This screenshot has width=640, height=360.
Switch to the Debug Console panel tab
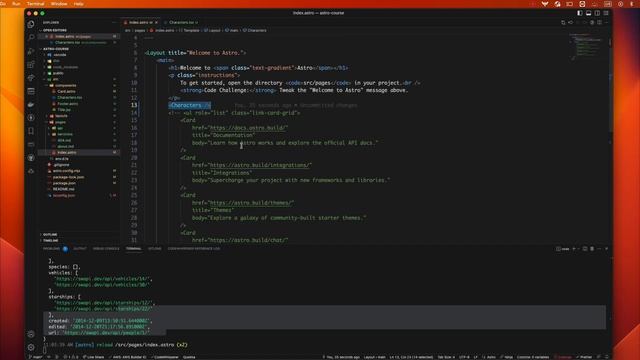[106, 249]
